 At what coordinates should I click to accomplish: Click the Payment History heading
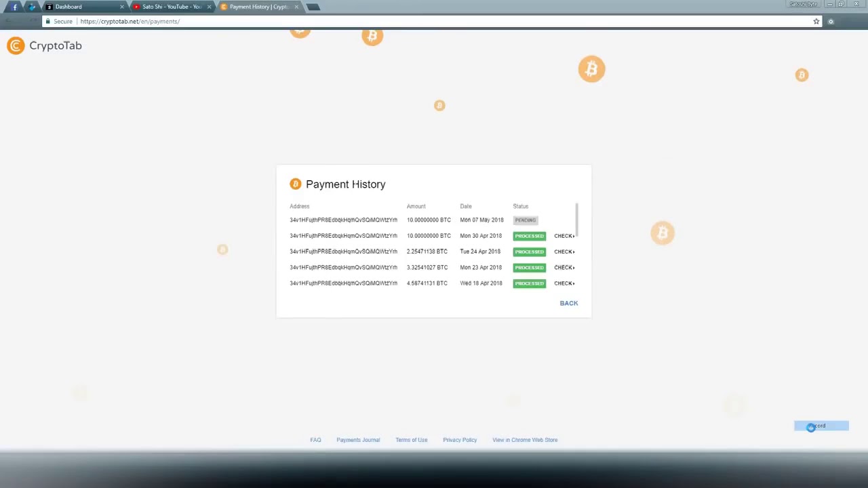(346, 184)
